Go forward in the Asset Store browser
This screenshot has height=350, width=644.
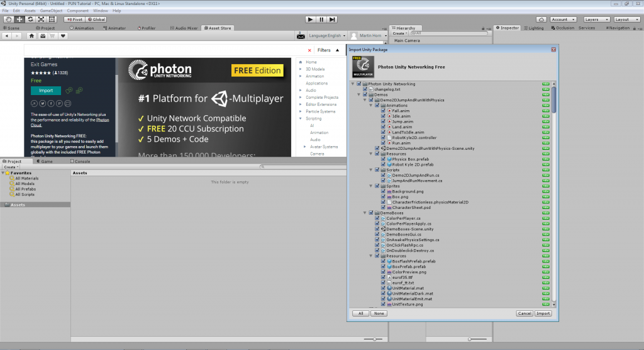17,36
